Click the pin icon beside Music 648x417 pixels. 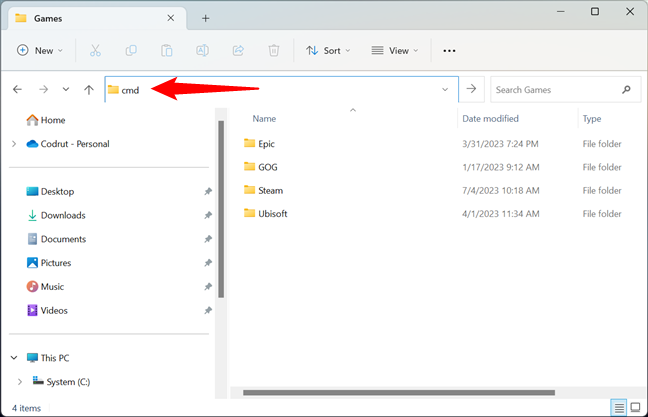208,286
